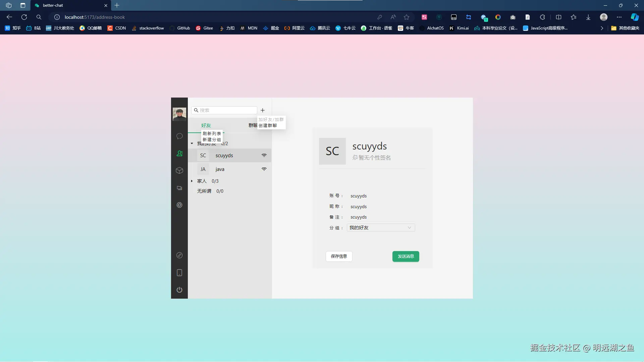The width and height of the screenshot is (644, 362).
Task: Click 刷新列表 in the context menu
Action: (x=212, y=133)
